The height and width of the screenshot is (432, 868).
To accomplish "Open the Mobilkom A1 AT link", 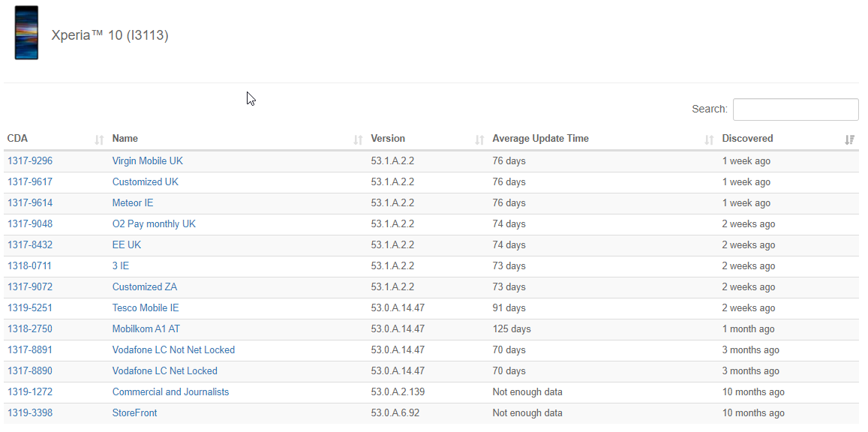I will (x=146, y=329).
